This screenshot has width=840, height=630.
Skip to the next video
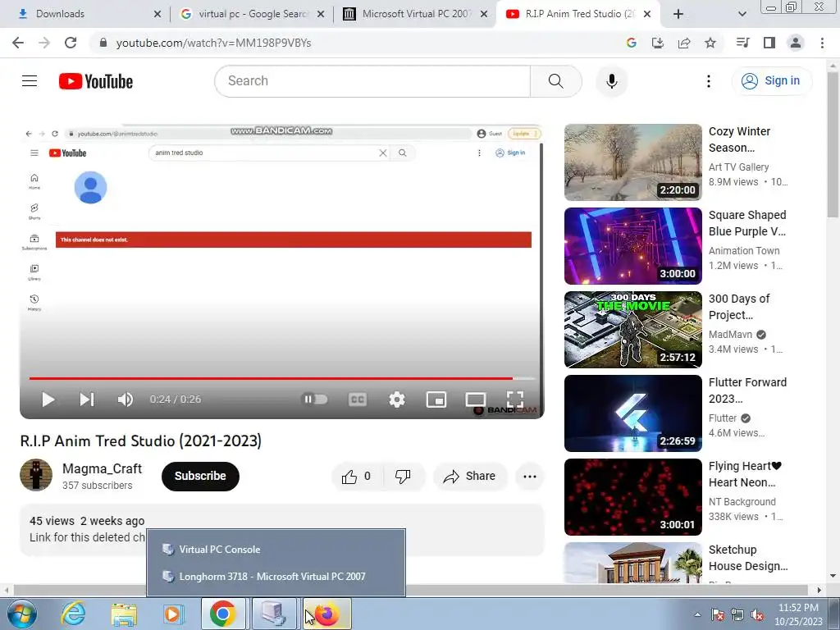click(87, 399)
